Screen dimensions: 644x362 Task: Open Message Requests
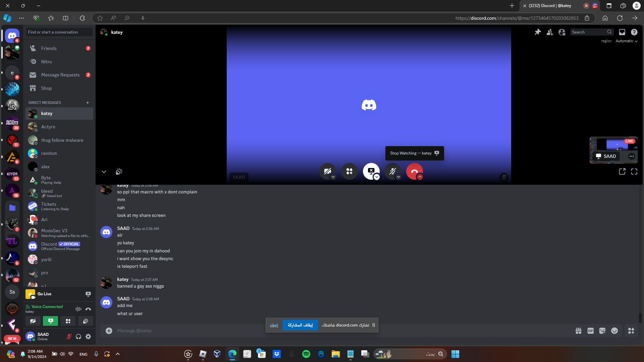(59, 75)
